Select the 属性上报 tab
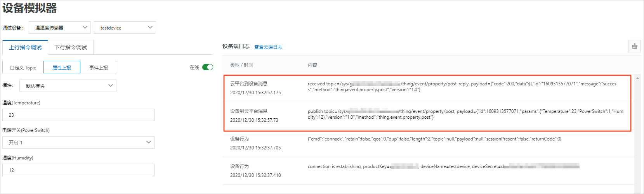644x194 pixels. (62, 68)
